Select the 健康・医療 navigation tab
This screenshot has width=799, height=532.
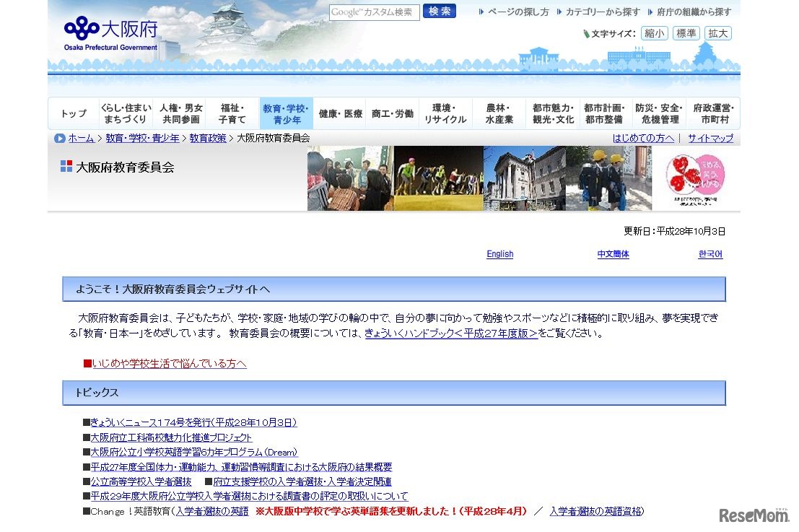tap(339, 113)
